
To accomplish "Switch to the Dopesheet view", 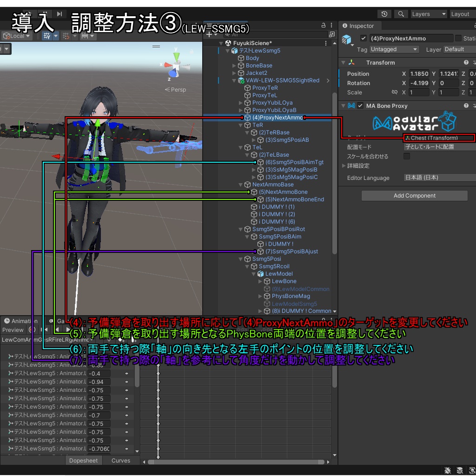I will coord(83,461).
